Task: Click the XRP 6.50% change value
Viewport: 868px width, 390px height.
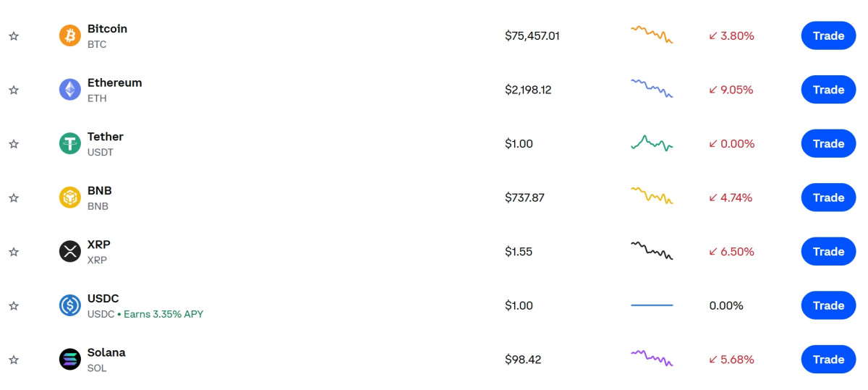Action: click(x=736, y=252)
